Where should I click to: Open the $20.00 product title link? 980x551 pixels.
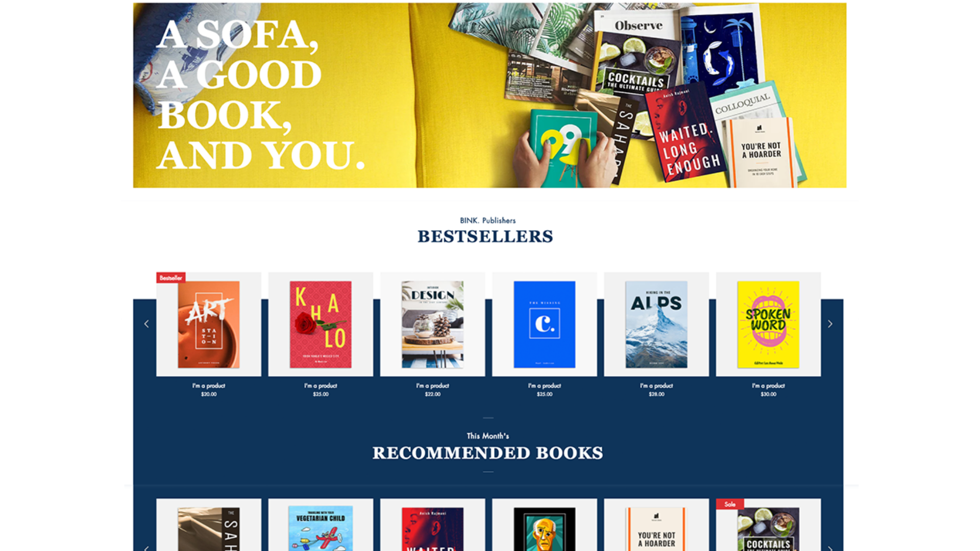point(209,386)
